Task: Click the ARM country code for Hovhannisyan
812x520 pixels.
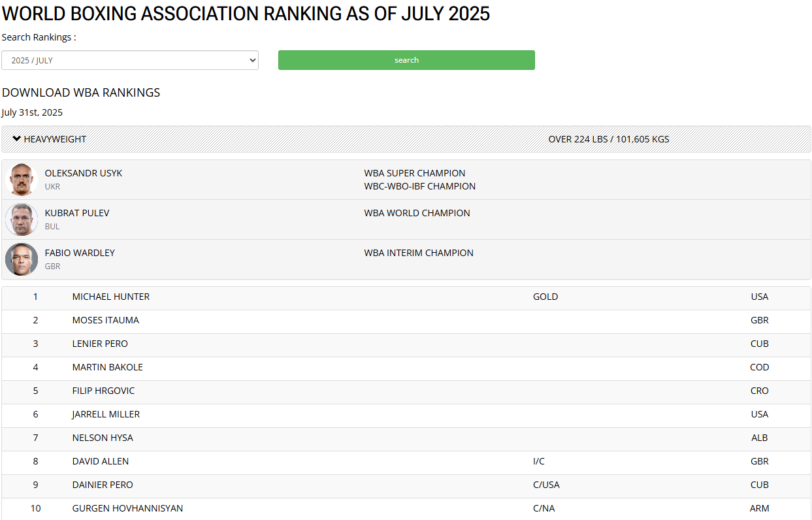Action: point(760,508)
